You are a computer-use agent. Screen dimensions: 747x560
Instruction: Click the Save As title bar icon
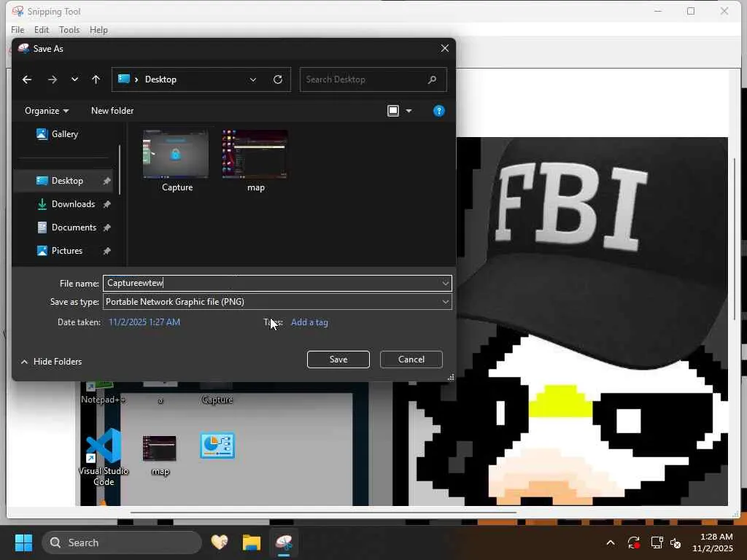pos(23,49)
